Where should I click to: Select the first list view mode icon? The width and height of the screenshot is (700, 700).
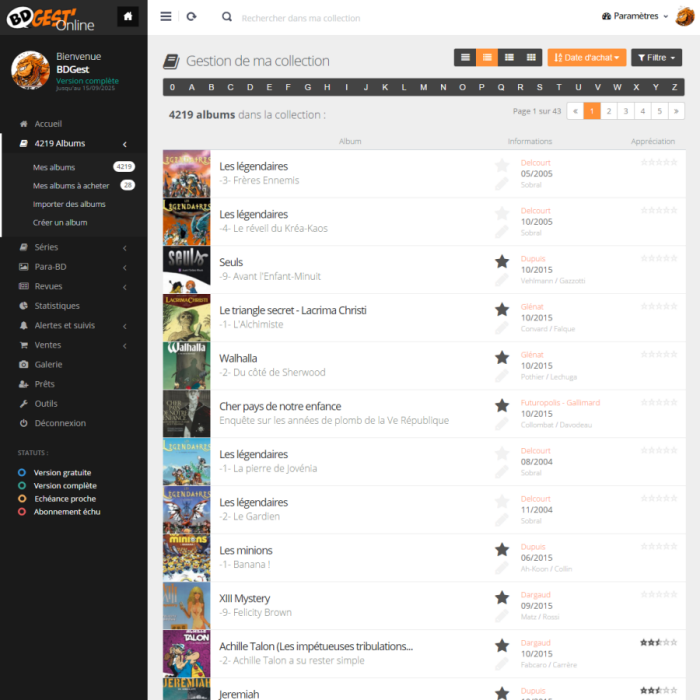(x=465, y=57)
